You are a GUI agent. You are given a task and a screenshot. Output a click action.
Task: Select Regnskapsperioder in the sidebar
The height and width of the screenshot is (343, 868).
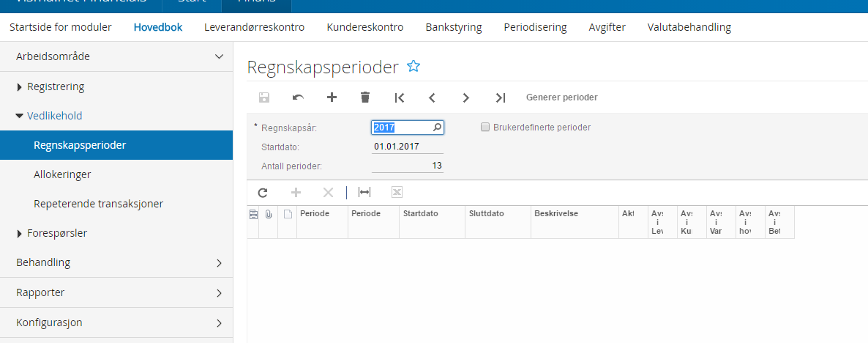[116, 145]
